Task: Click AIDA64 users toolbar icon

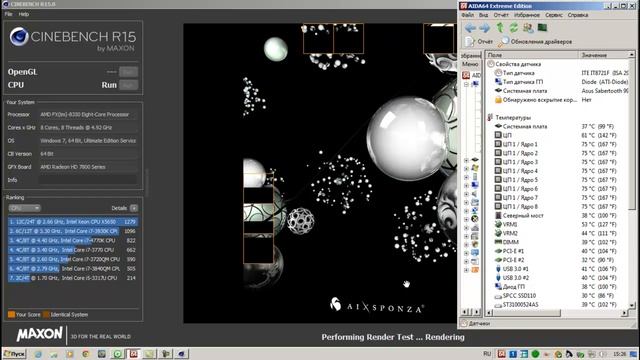Action: (528, 28)
